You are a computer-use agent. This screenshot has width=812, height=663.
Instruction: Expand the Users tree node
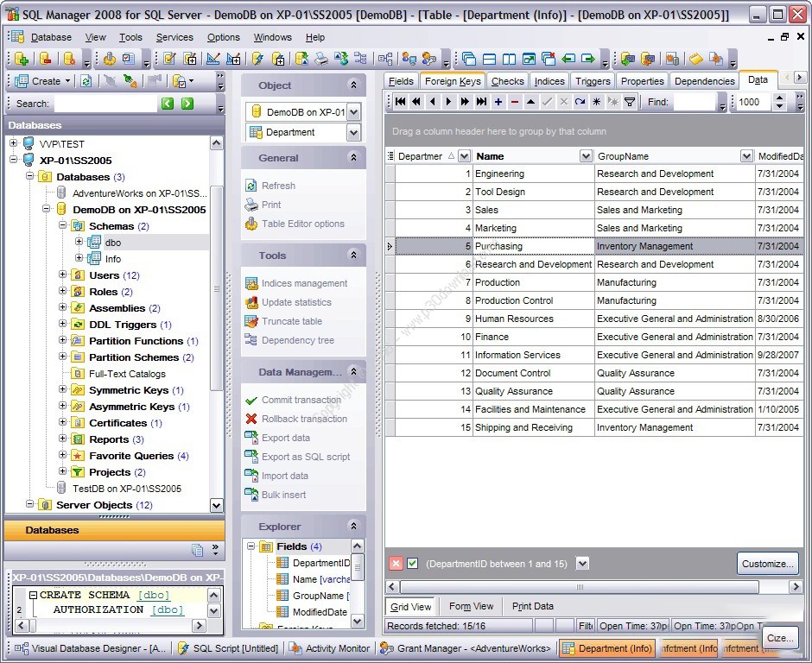62,275
